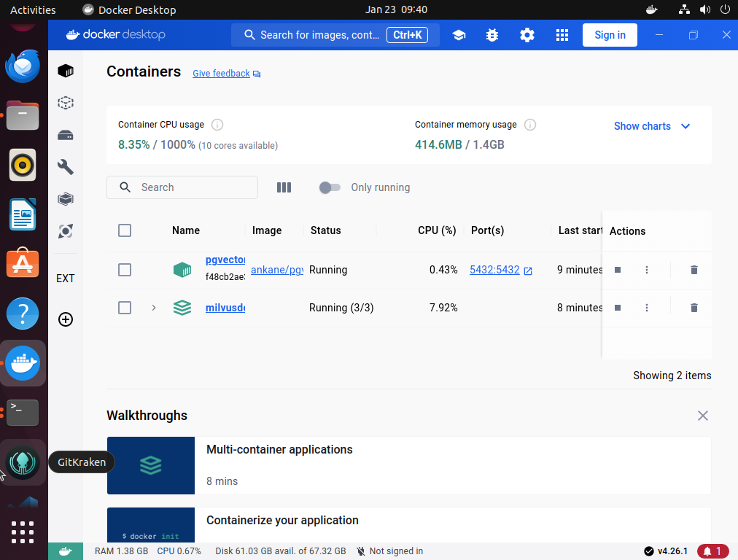Sort by the Status column header
The height and width of the screenshot is (560, 738).
click(326, 230)
